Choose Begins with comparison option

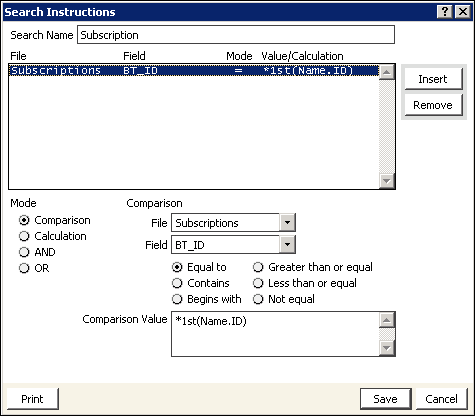point(177,299)
